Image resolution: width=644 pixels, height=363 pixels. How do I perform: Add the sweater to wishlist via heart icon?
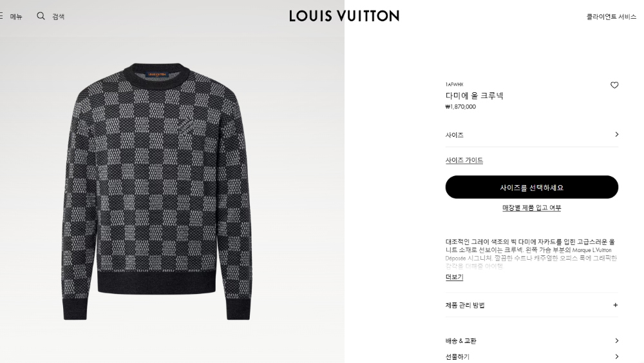point(614,85)
